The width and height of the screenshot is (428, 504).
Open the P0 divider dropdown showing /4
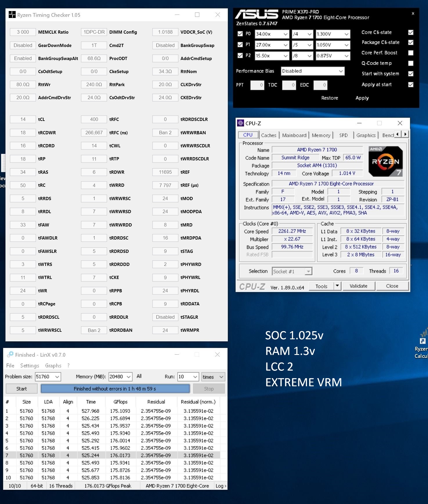[x=303, y=34]
